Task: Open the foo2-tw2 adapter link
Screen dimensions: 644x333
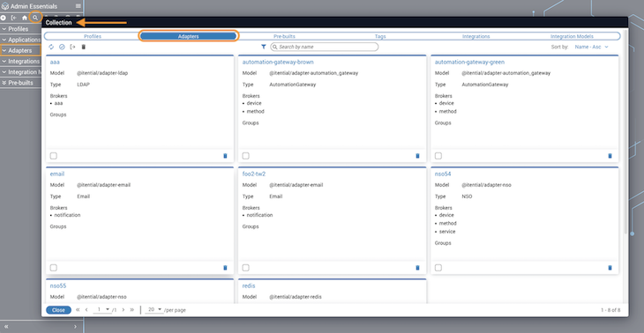Action: (254, 174)
